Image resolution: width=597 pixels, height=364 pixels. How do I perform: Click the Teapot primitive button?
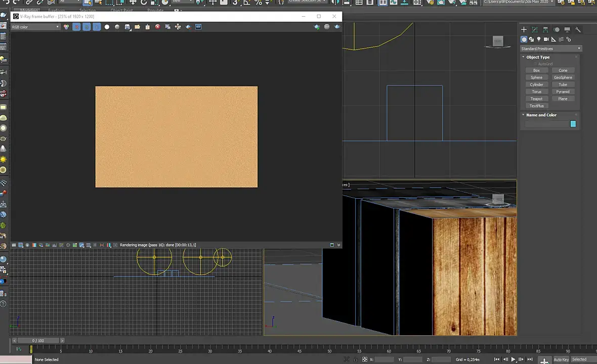point(536,99)
